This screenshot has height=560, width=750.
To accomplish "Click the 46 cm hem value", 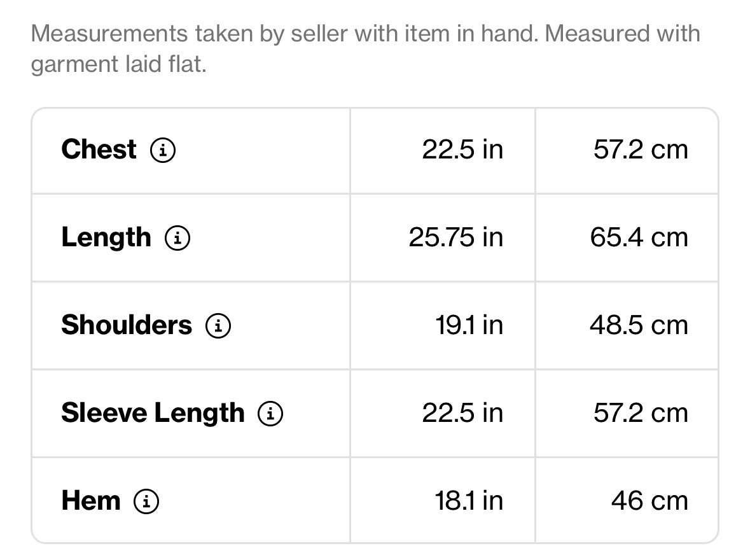I will click(x=650, y=501).
